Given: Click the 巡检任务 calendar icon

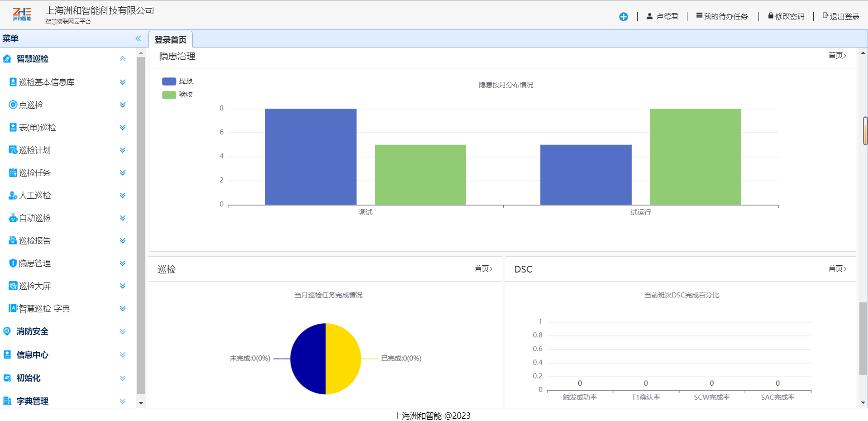Looking at the screenshot, I should pos(13,172).
